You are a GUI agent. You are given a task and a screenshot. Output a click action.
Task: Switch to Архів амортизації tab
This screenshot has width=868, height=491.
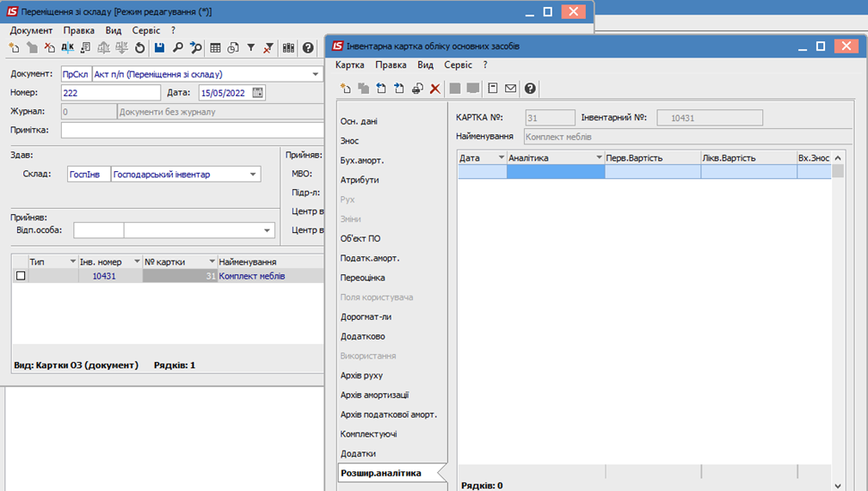coord(374,395)
